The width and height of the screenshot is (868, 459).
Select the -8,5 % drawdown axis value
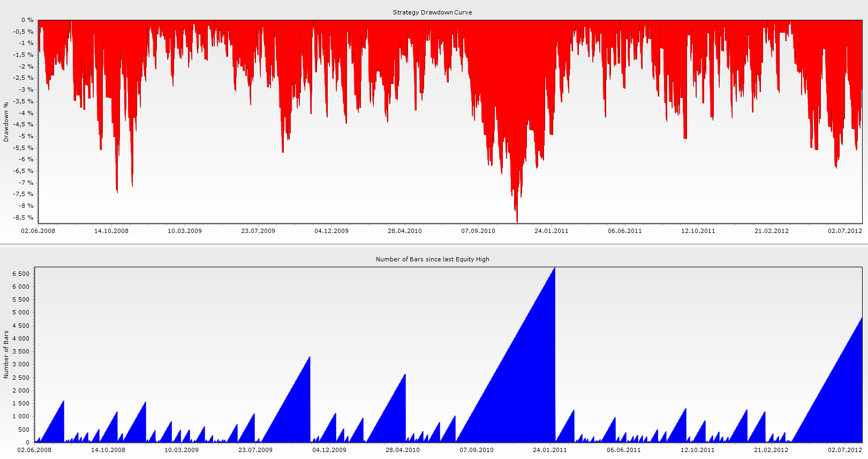[x=23, y=217]
